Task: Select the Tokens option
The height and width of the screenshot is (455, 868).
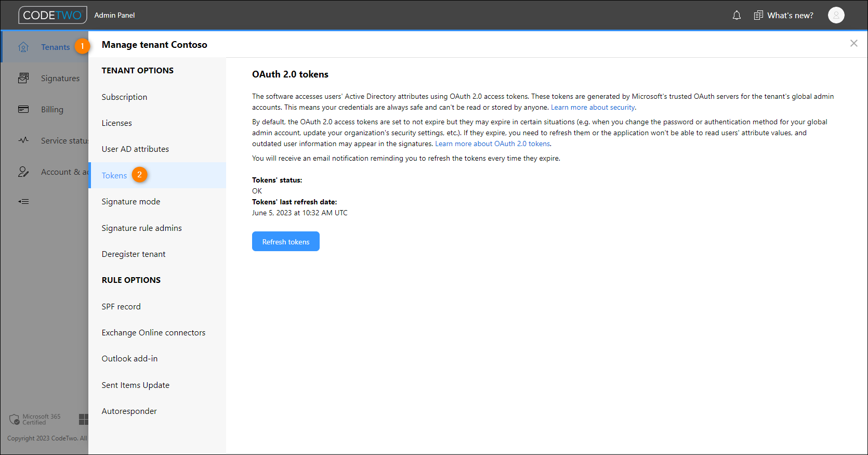Action: point(157,175)
